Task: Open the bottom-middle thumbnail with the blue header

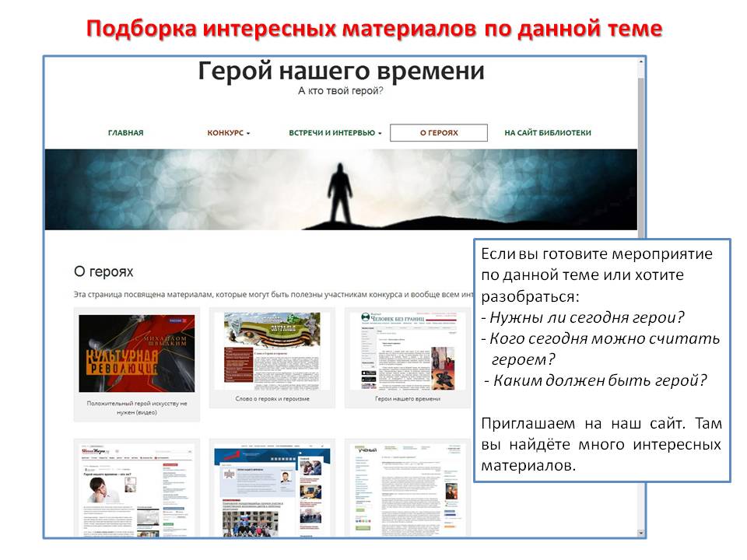Action: (272, 490)
